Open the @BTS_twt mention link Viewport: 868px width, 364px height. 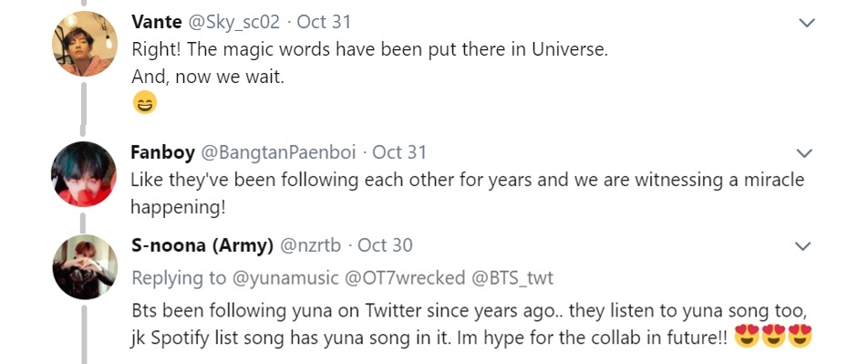tap(512, 278)
